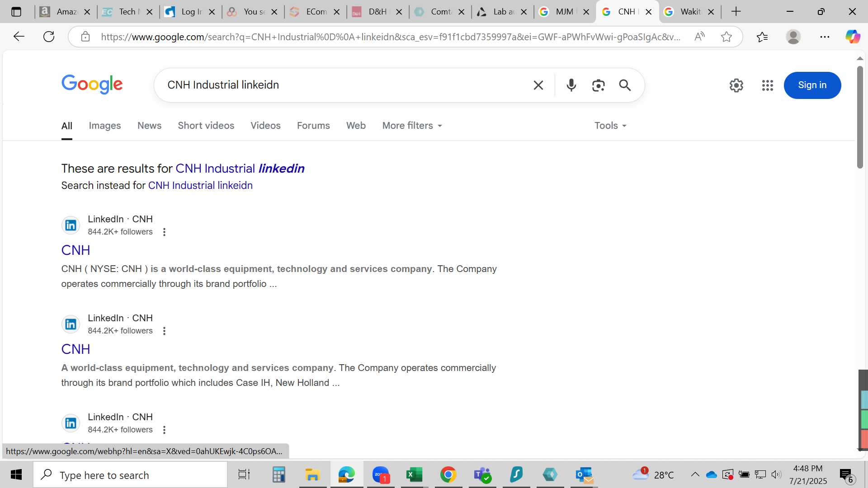Refresh the current page
The image size is (868, 488).
[49, 37]
